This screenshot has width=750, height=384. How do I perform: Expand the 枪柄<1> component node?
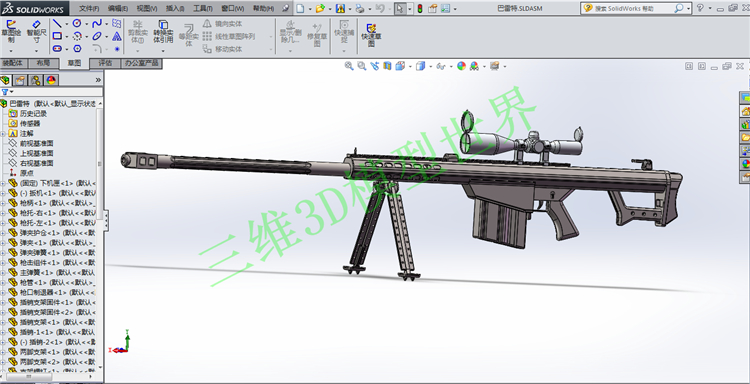[3, 203]
